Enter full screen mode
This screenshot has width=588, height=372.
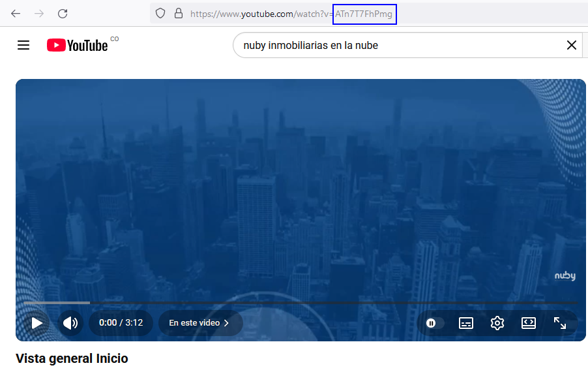(x=559, y=323)
